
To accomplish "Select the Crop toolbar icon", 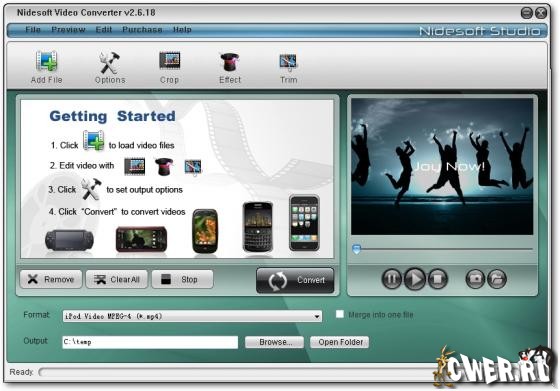I will point(170,61).
